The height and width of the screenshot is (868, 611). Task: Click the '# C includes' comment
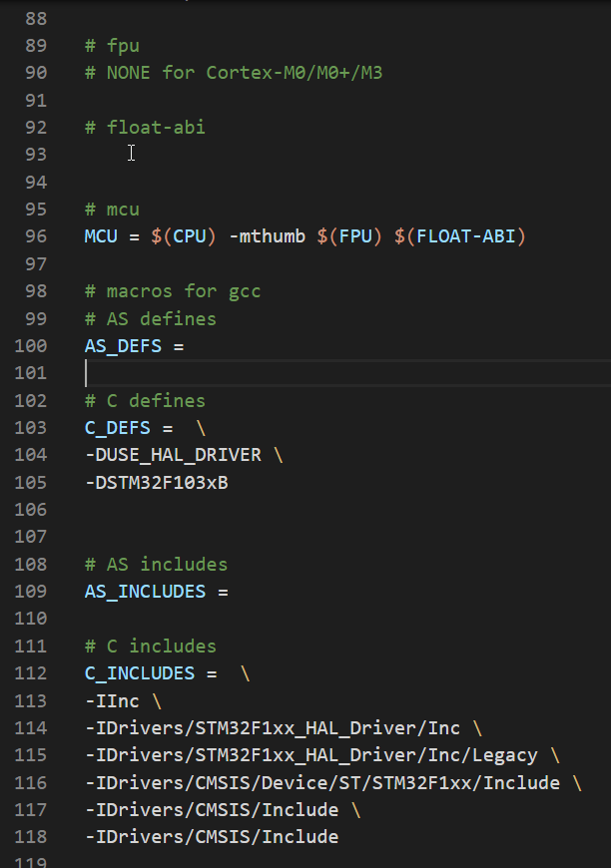click(x=151, y=647)
